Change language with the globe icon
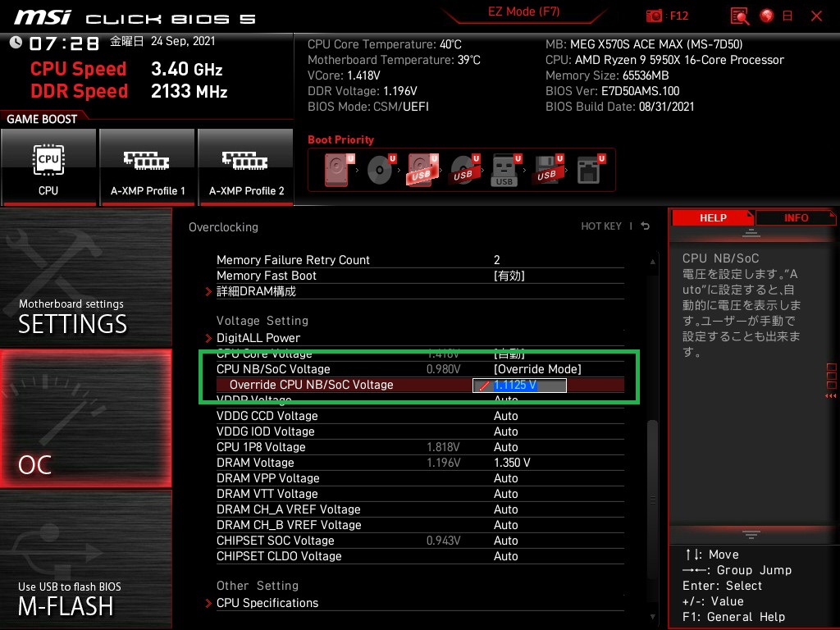 [767, 16]
